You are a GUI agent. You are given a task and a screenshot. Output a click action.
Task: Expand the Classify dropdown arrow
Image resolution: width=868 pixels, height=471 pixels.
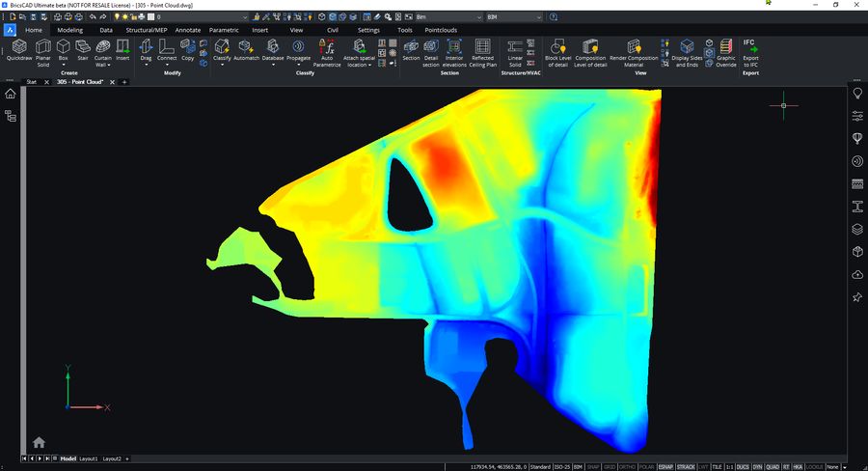pos(222,65)
